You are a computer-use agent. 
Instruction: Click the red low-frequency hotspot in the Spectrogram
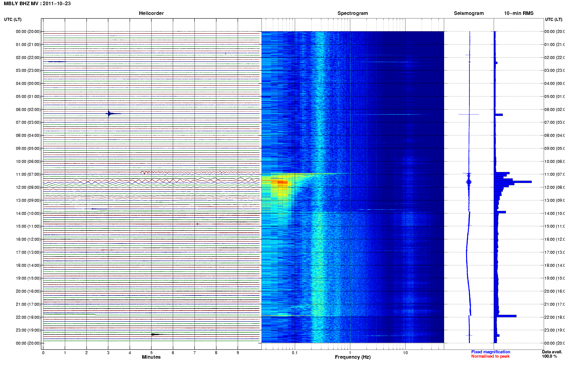click(x=282, y=182)
